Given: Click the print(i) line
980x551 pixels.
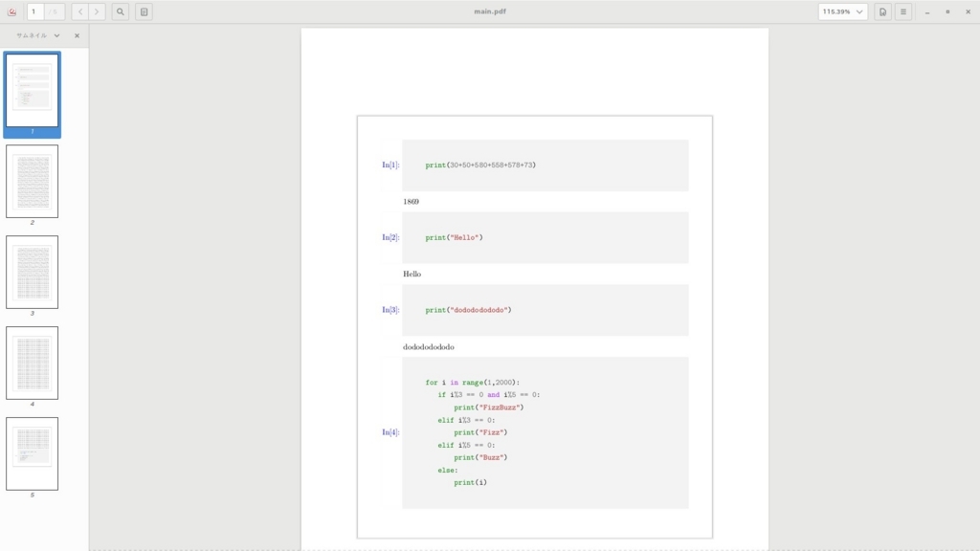Looking at the screenshot, I should tap(471, 482).
